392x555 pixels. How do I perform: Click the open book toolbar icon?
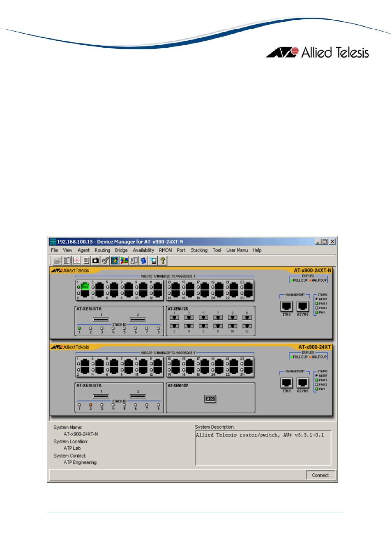(x=67, y=261)
